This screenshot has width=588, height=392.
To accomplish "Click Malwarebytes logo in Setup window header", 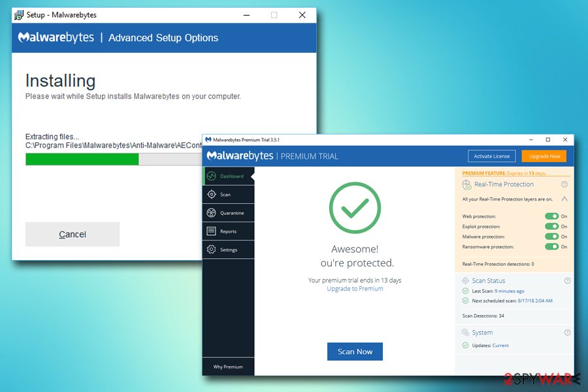I will 56,37.
